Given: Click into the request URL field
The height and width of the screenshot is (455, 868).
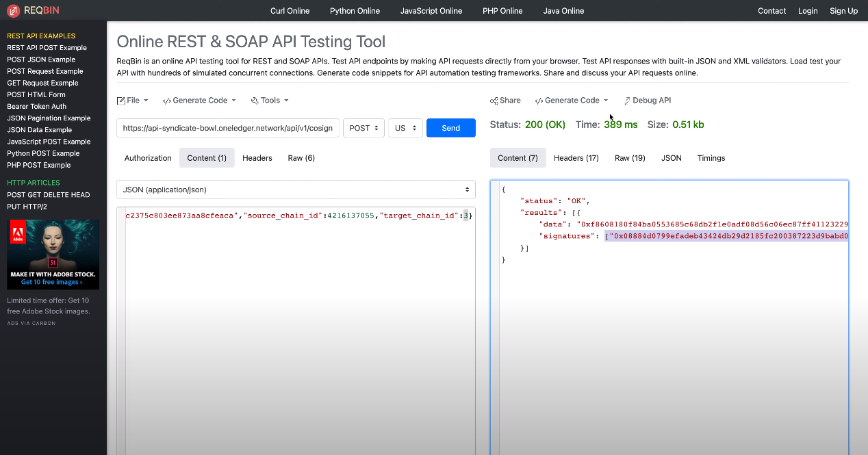Looking at the screenshot, I should tap(228, 128).
